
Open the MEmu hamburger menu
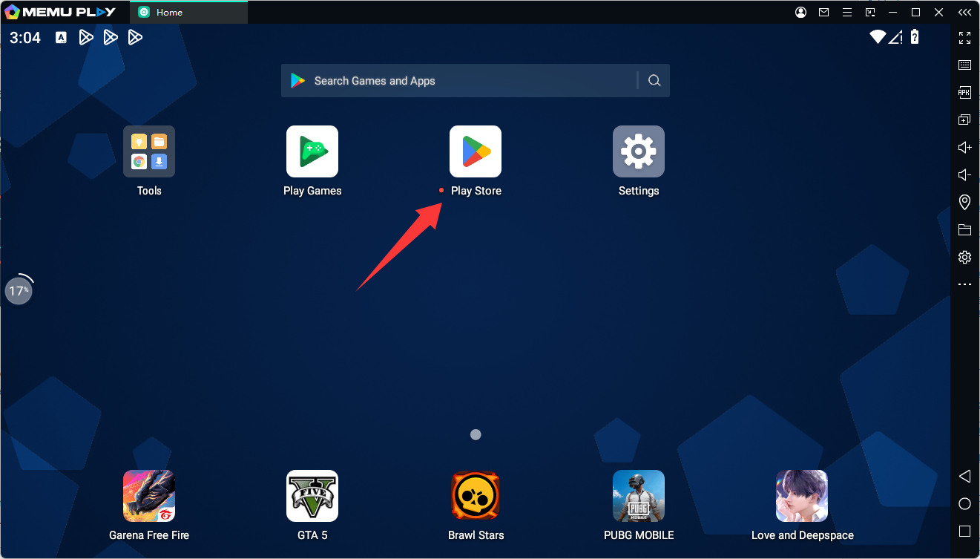tap(846, 12)
